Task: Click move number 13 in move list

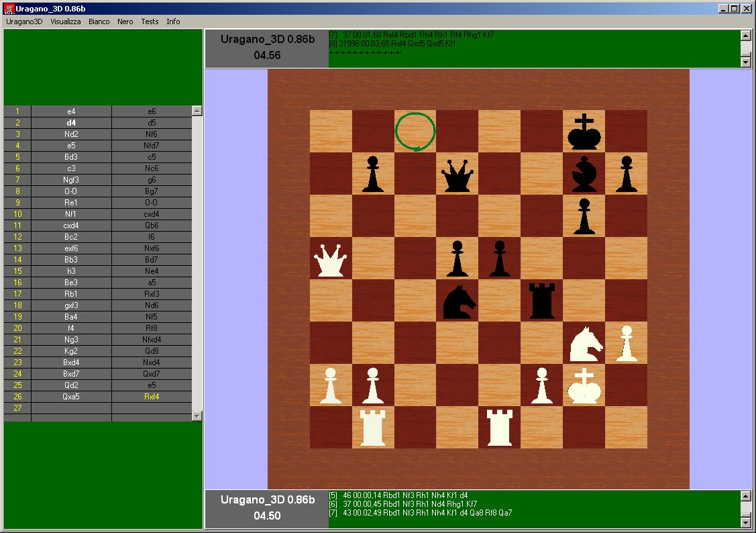Action: (17, 248)
